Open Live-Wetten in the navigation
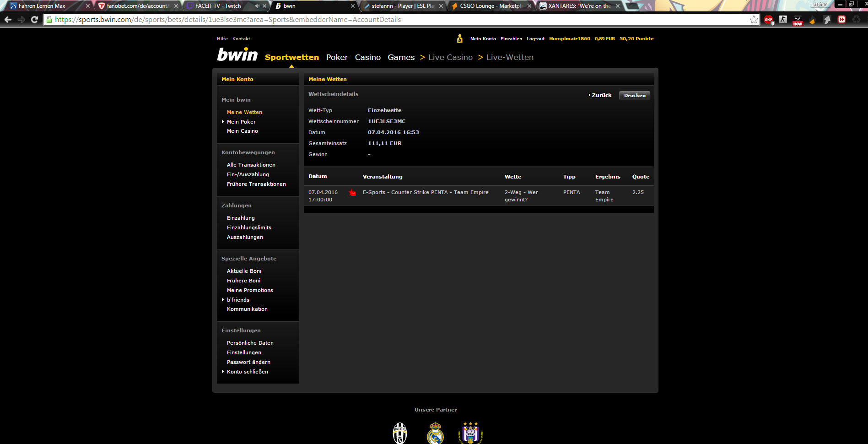868x444 pixels. click(x=510, y=57)
